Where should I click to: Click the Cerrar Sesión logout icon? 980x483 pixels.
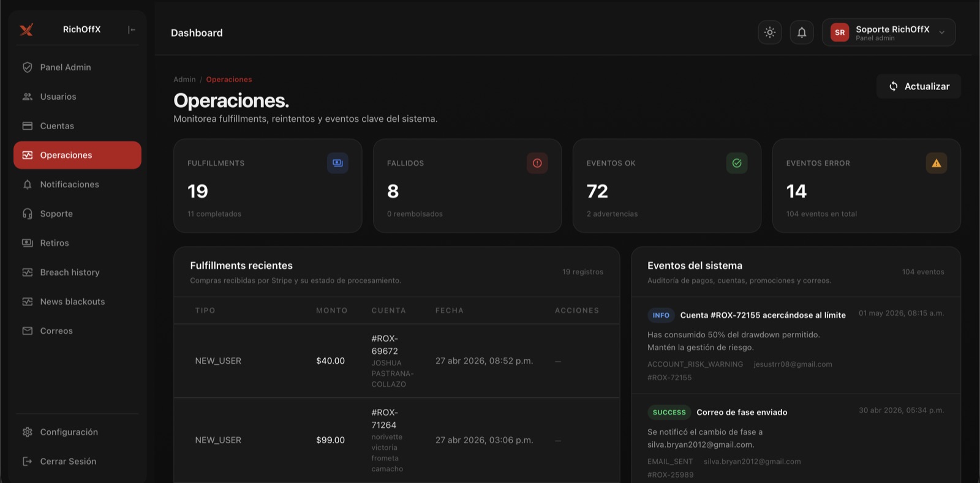[x=27, y=462]
